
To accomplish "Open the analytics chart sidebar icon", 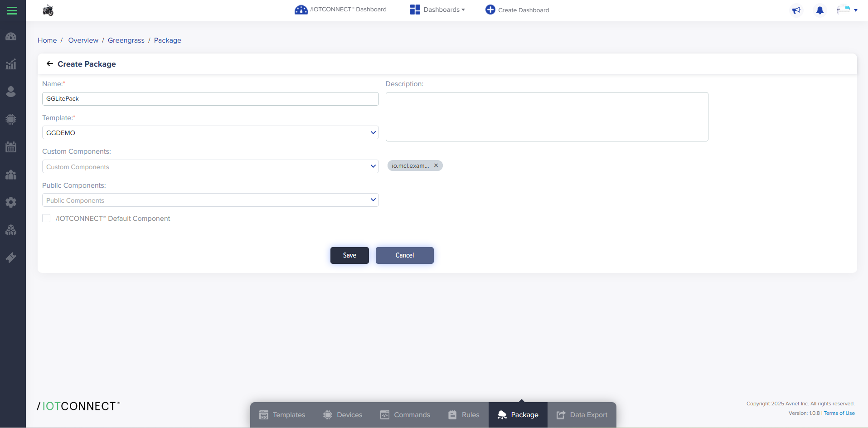I will tap(11, 64).
